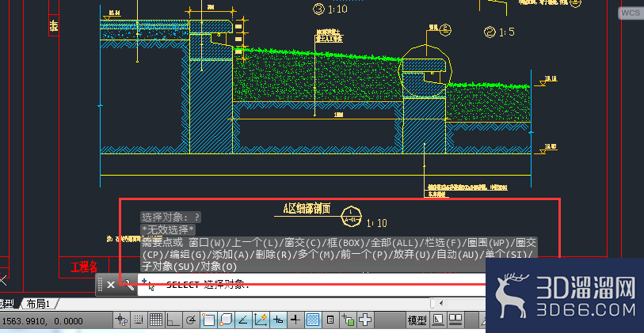Toggle Object Snap Tracking in status bar
The height and width of the screenshot is (333, 644).
[x=242, y=320]
